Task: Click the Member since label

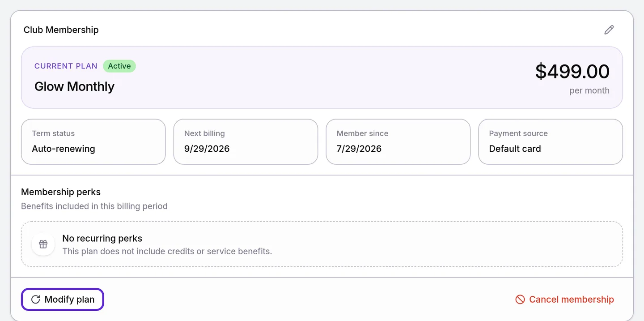Action: pos(362,133)
